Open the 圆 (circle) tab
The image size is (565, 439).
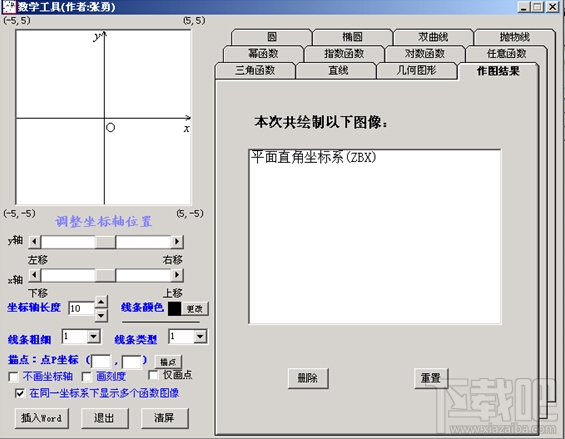pyautogui.click(x=272, y=37)
